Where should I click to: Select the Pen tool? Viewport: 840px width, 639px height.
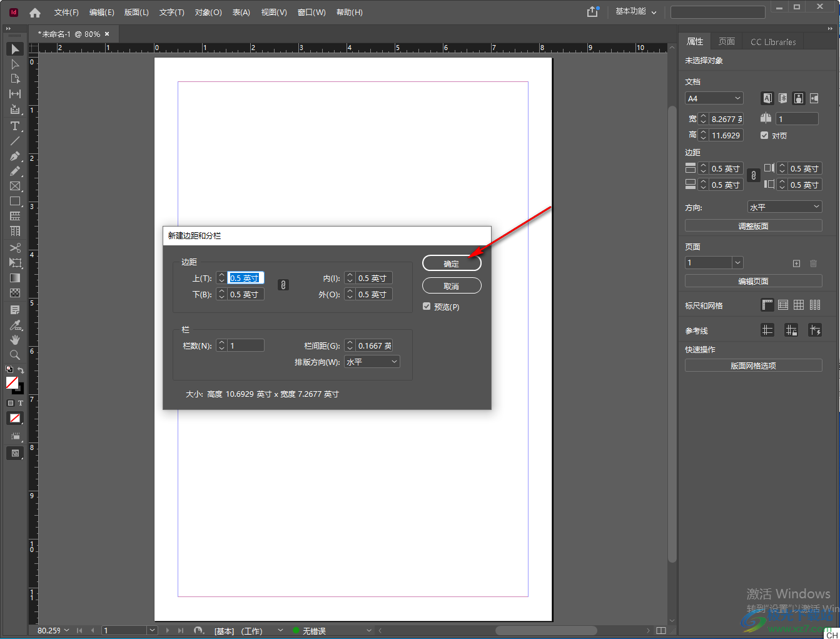15,156
